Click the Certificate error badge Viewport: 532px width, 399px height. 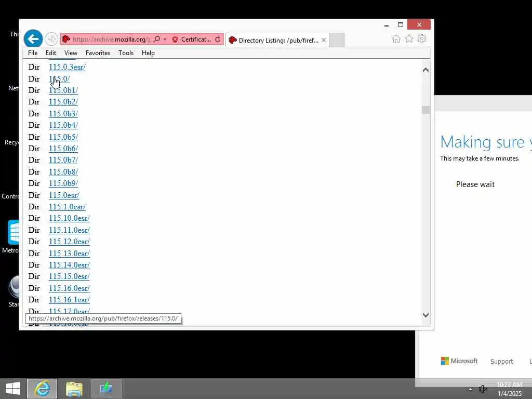coord(191,39)
